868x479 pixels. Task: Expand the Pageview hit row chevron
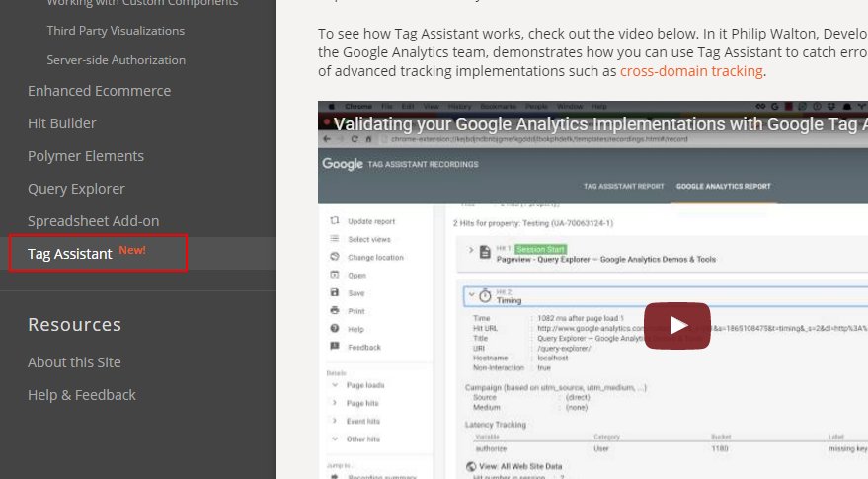471,250
